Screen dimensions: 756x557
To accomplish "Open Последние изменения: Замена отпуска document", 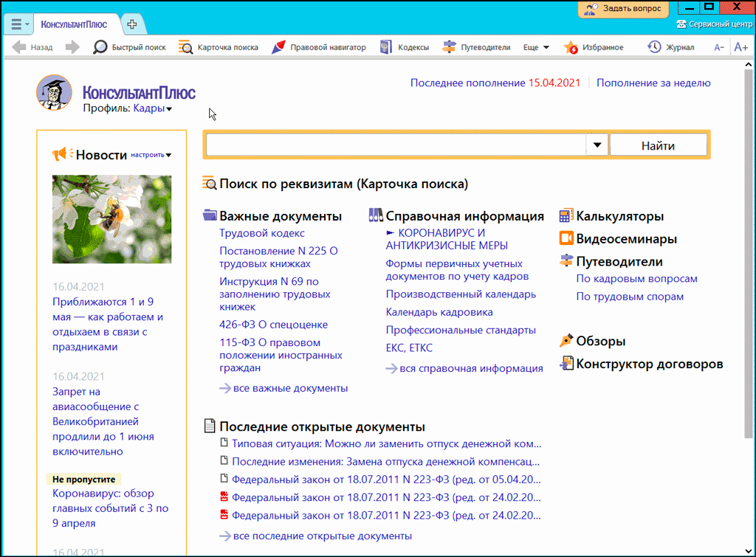I will pyautogui.click(x=385, y=462).
